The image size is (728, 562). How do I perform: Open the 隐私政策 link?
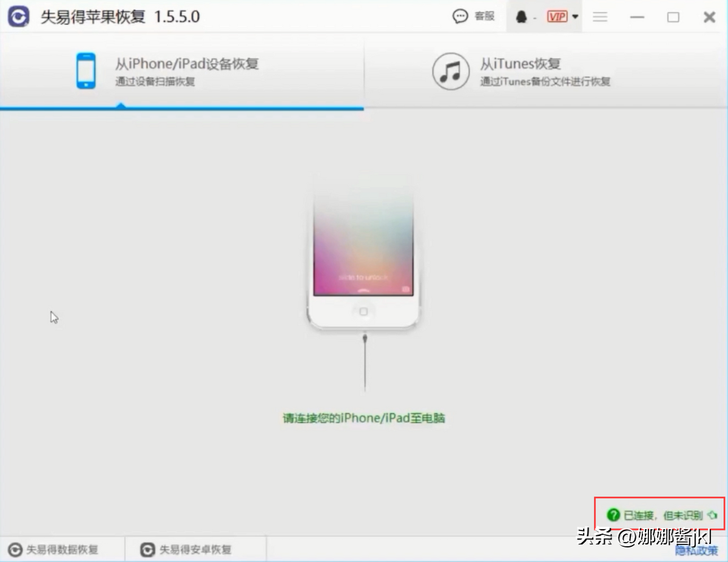[x=697, y=550]
